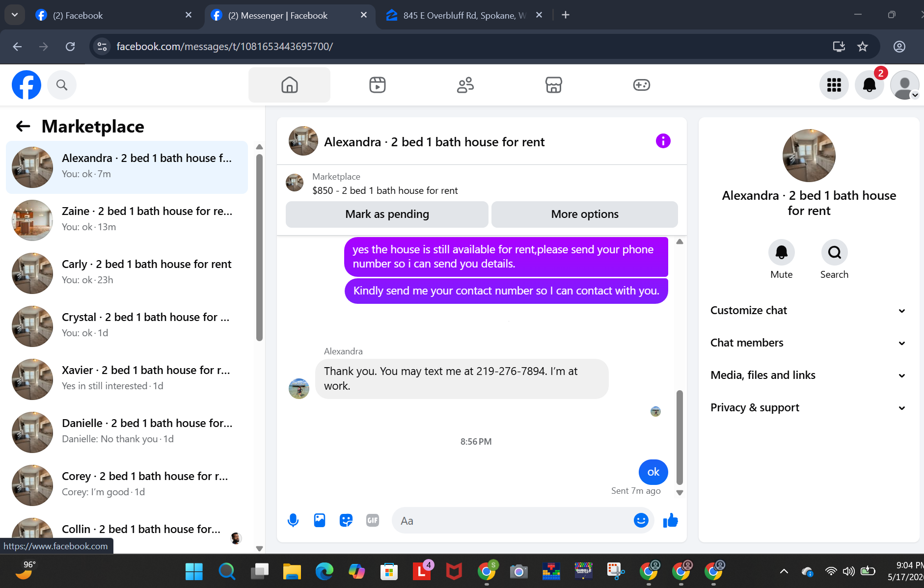Click the address bar URL
The width and height of the screenshot is (924, 588).
(224, 47)
